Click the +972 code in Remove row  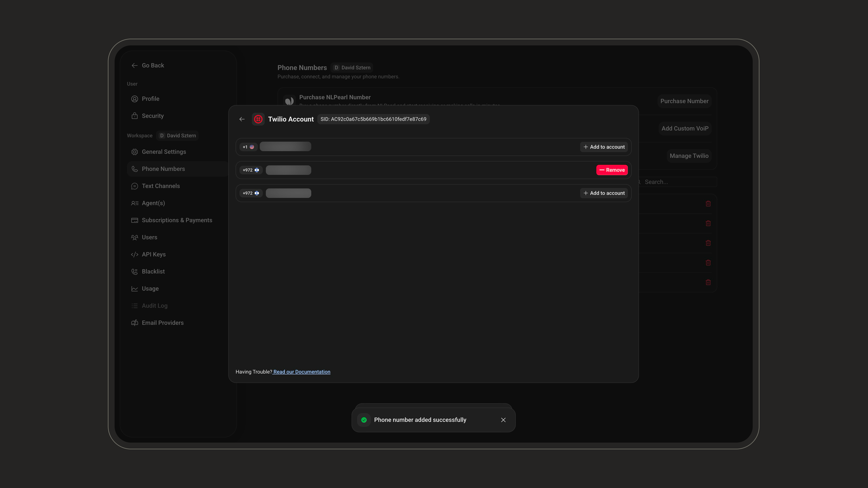click(248, 170)
